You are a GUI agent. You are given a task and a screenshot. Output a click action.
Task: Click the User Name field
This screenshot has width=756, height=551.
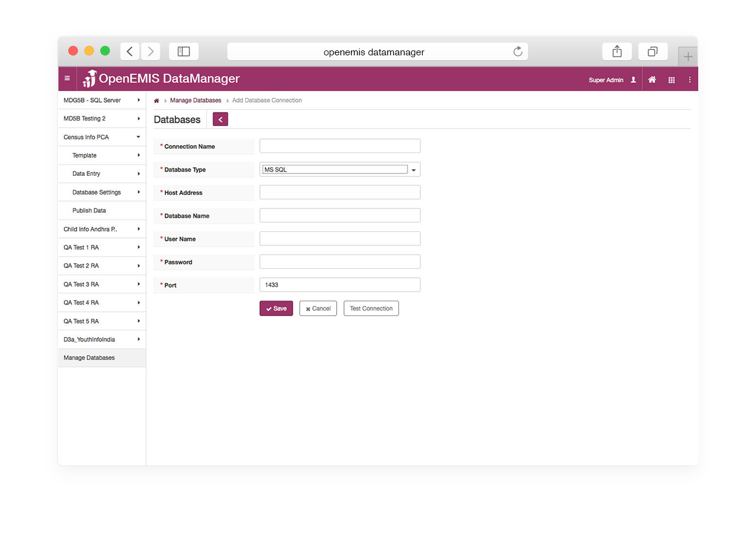(340, 239)
